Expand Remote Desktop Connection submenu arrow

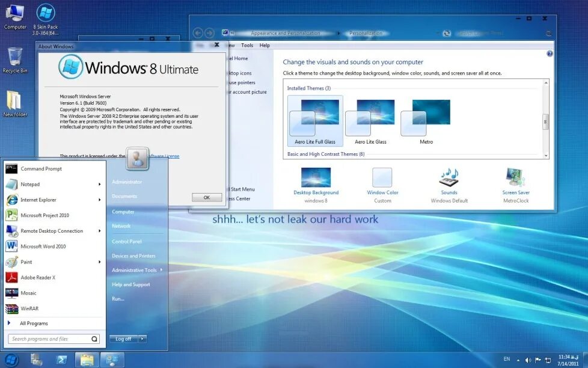click(100, 231)
